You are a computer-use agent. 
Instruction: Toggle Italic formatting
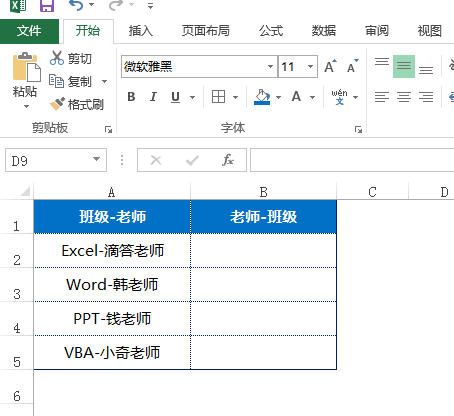coord(153,97)
